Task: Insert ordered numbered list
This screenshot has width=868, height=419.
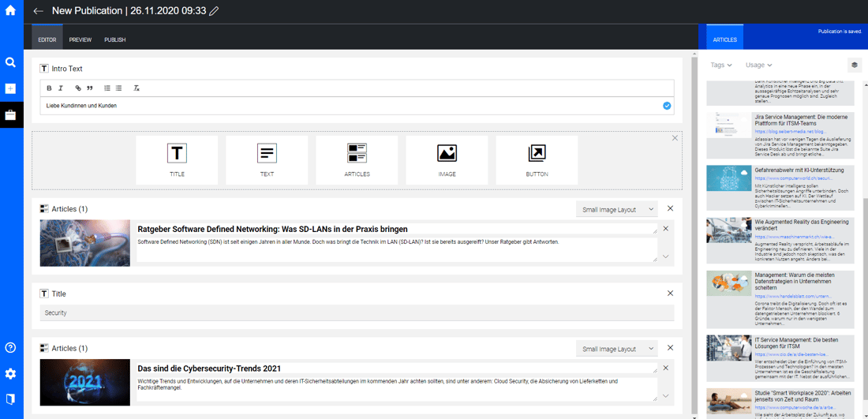Action: click(x=107, y=88)
